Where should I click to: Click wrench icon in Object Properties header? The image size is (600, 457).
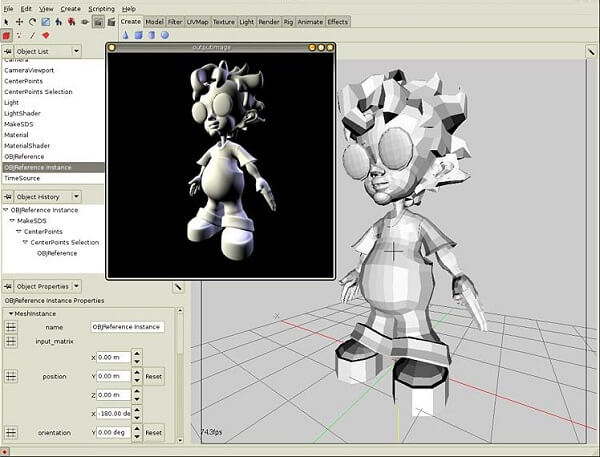point(178,287)
